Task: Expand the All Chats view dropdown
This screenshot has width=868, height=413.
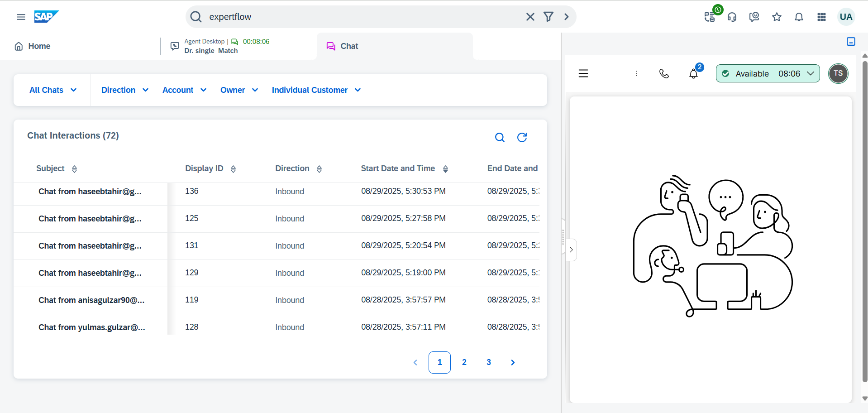Action: [x=52, y=90]
